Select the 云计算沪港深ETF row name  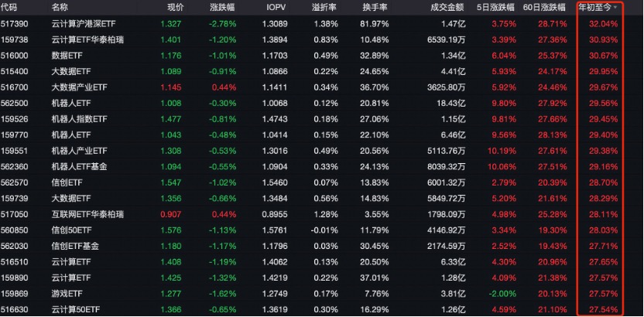(x=84, y=24)
